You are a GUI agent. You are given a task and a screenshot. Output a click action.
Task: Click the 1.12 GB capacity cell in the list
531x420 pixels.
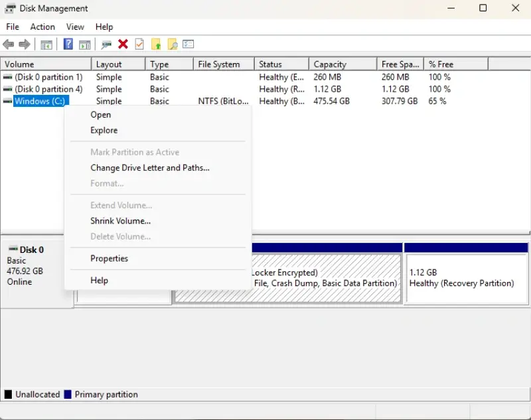327,89
